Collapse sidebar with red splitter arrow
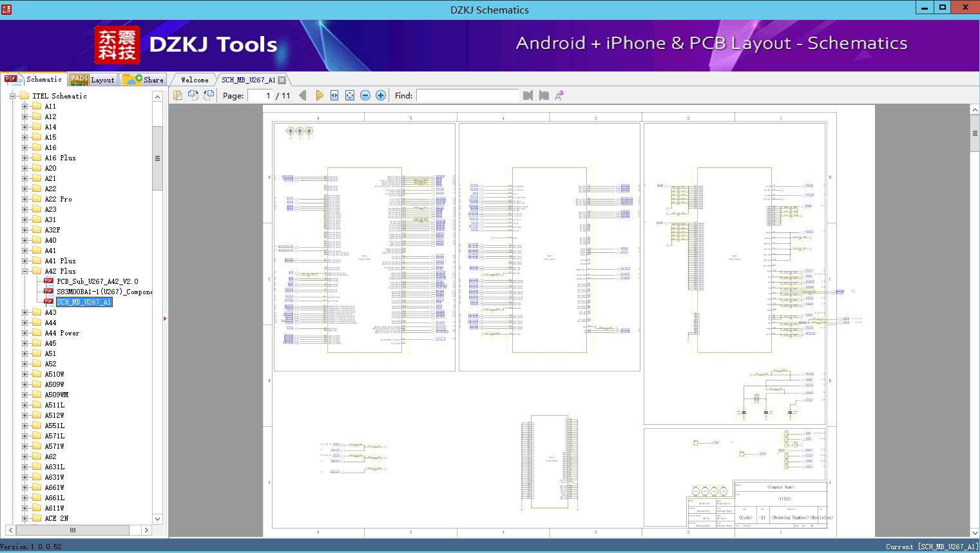Screen dimensions: 980x553 pos(165,318)
